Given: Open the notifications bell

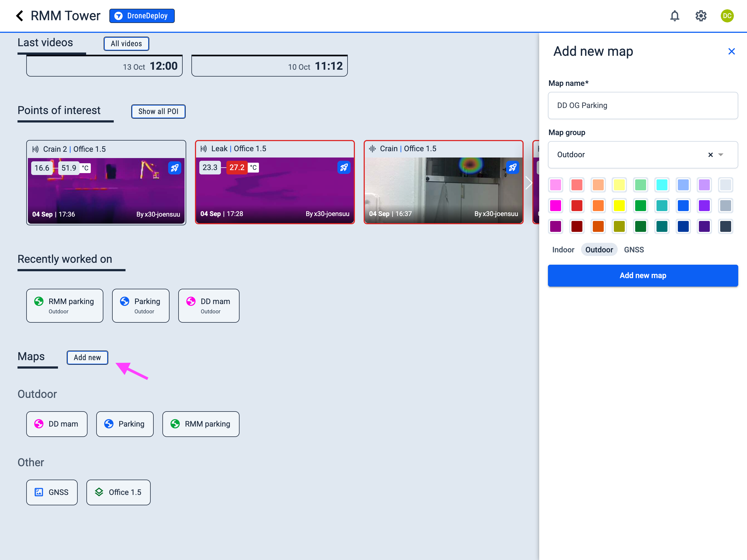Looking at the screenshot, I should (674, 16).
